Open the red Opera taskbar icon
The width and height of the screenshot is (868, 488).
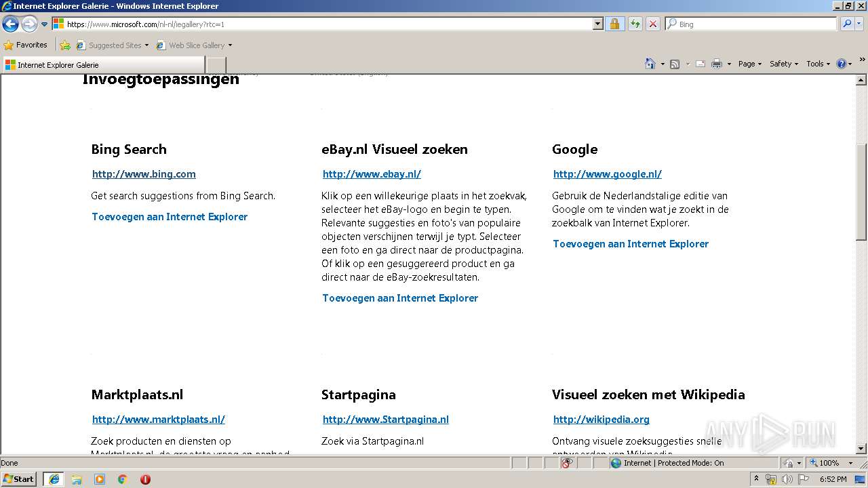tap(145, 479)
